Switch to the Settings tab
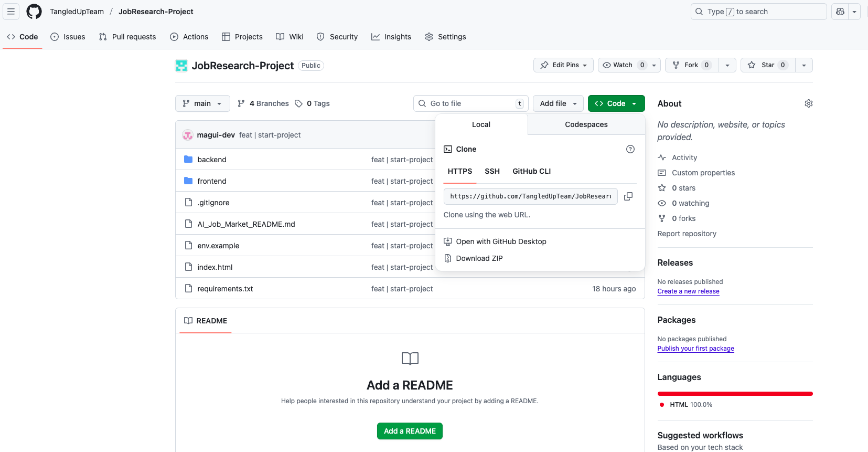The width and height of the screenshot is (868, 452). 445,37
